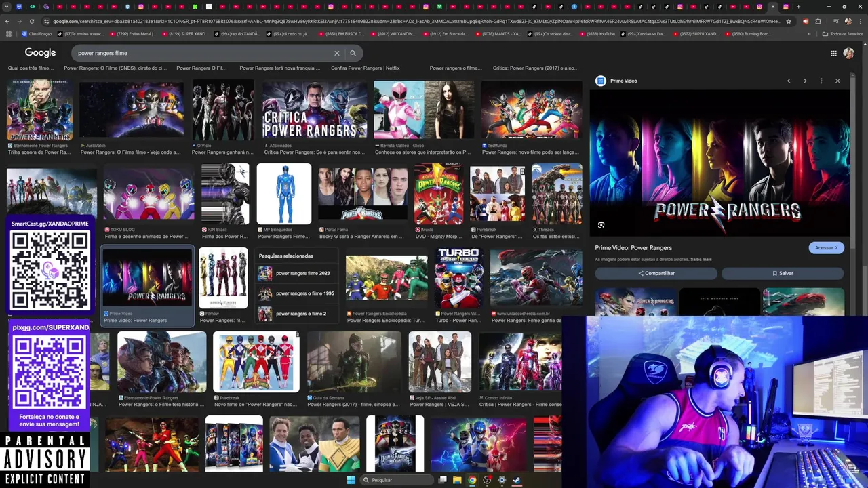Screen dimensions: 868x488
Task: Click the Salvar button
Action: coord(783,273)
